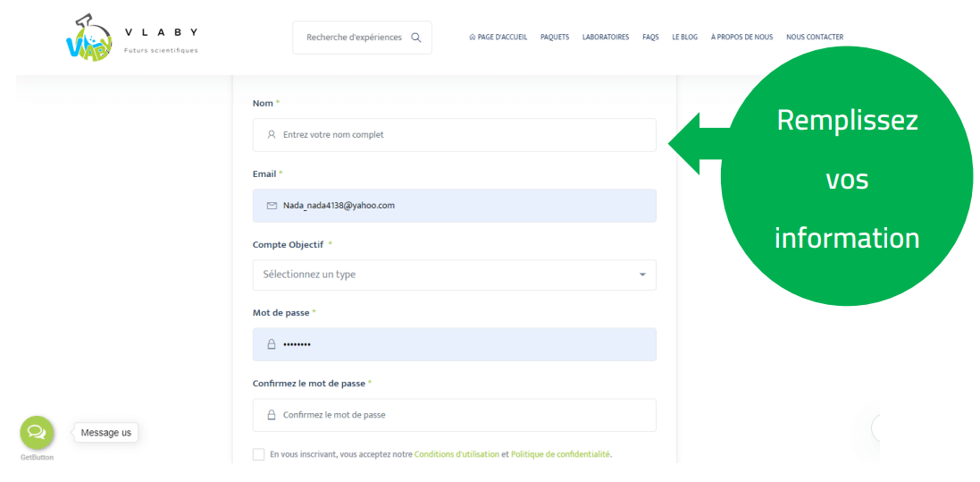Click the lock icon in Mot de passe field
This screenshot has width=980, height=482.
pyautogui.click(x=272, y=344)
